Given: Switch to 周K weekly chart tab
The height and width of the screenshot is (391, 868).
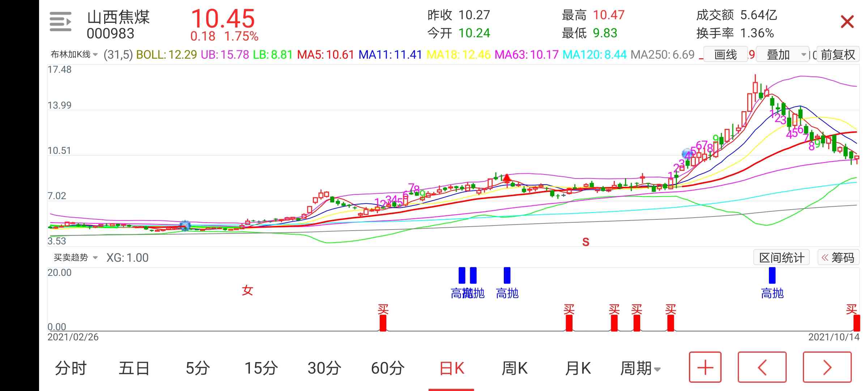Looking at the screenshot, I should [514, 368].
